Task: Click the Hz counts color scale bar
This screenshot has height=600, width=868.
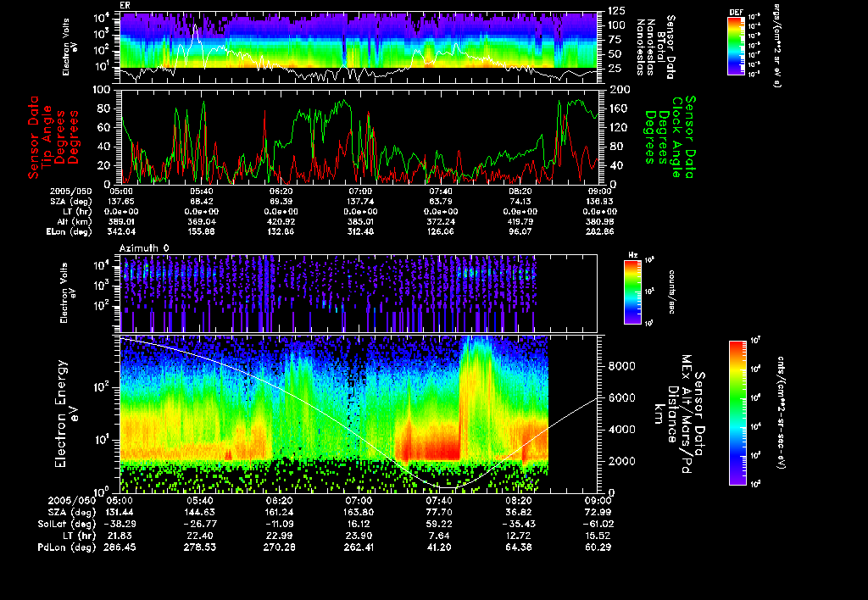Action: tap(632, 292)
